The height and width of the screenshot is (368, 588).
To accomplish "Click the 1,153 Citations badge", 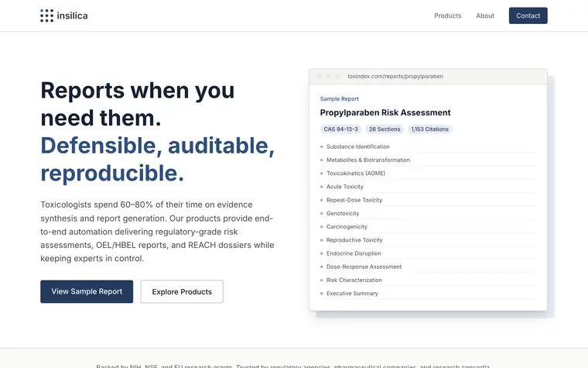I will click(429, 129).
